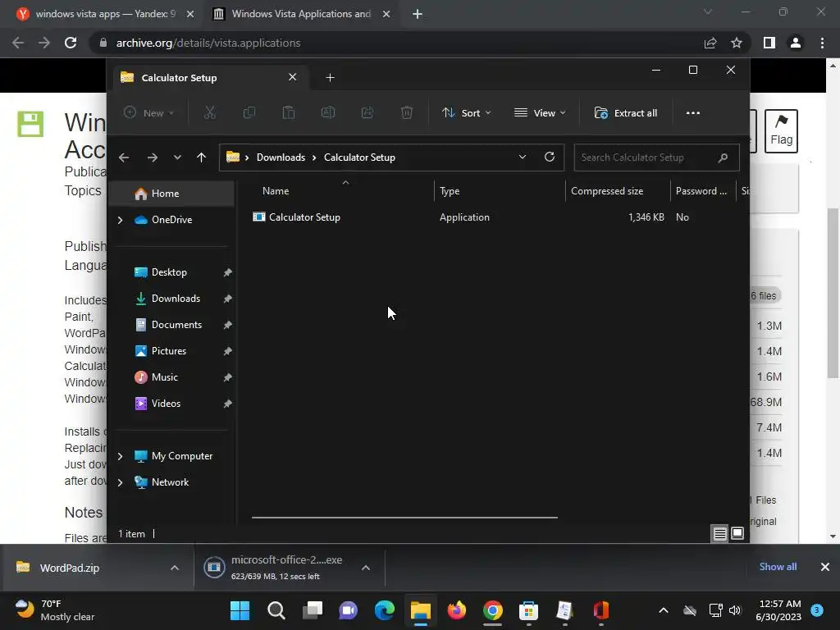This screenshot has height=630, width=840.
Task: Switch to the Yandex search tab
Action: pyautogui.click(x=105, y=14)
